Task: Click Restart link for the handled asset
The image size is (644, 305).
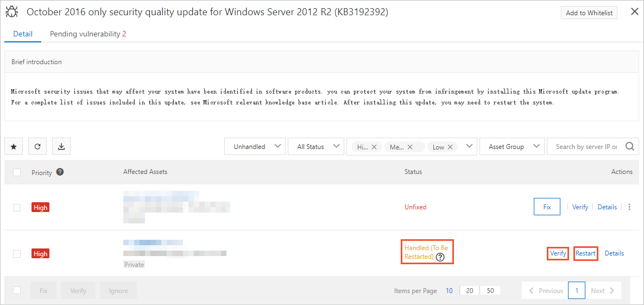Action: coord(585,253)
